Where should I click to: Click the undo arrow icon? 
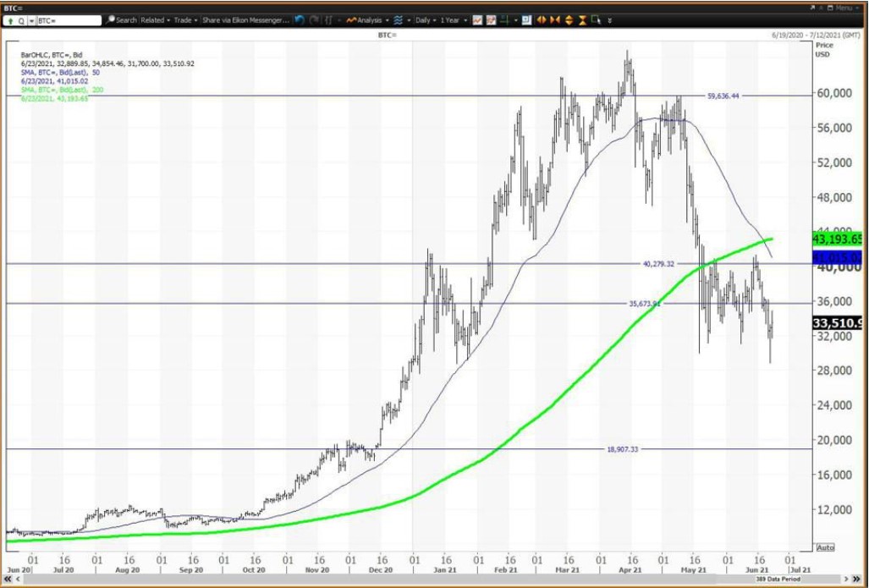(300, 19)
